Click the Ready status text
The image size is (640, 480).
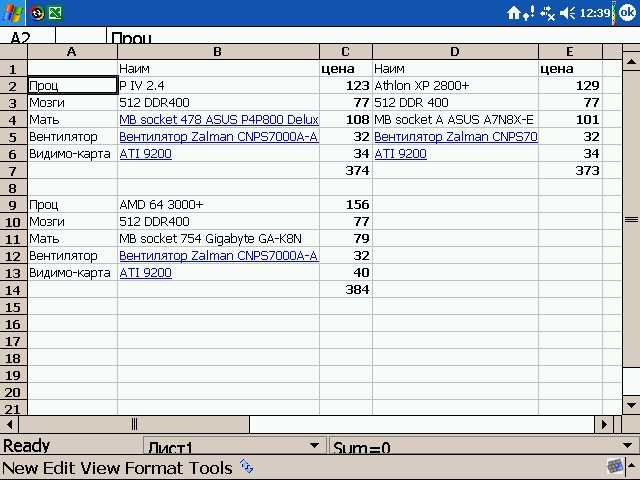pyautogui.click(x=27, y=446)
